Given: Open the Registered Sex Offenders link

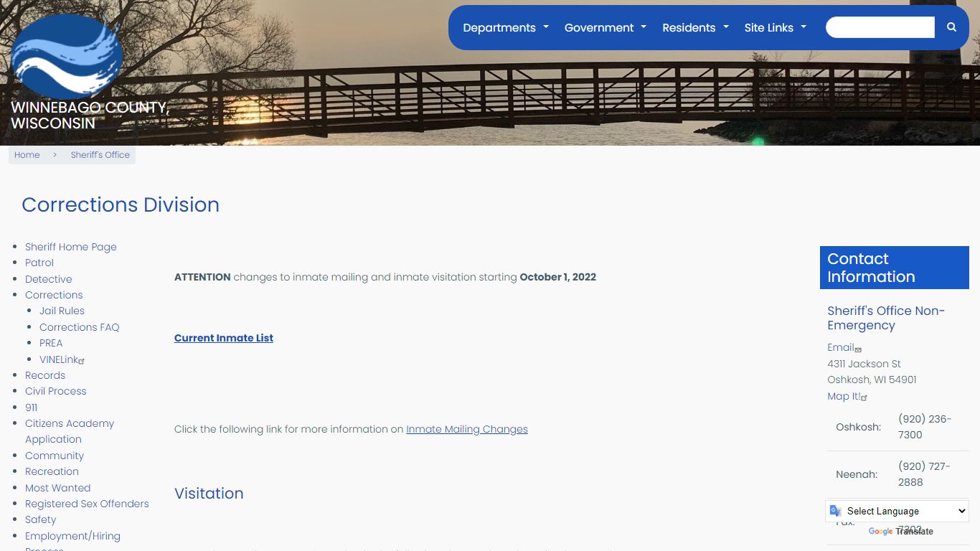Looking at the screenshot, I should [x=87, y=504].
